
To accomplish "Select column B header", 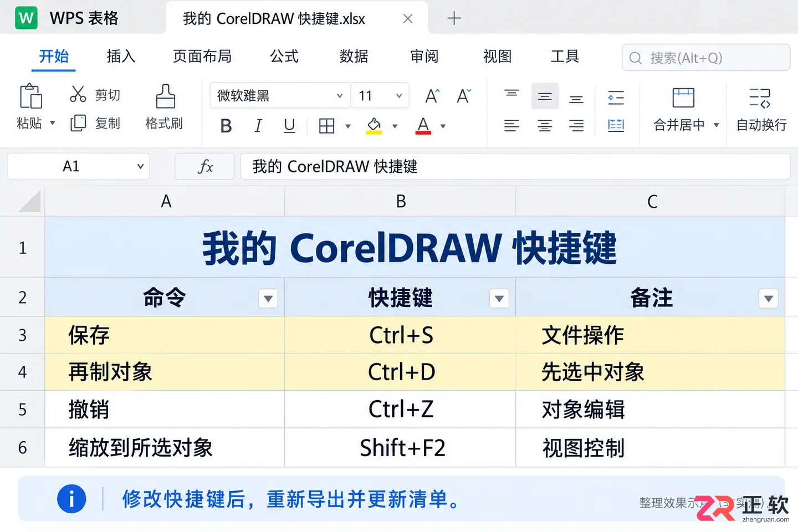I will coord(401,201).
